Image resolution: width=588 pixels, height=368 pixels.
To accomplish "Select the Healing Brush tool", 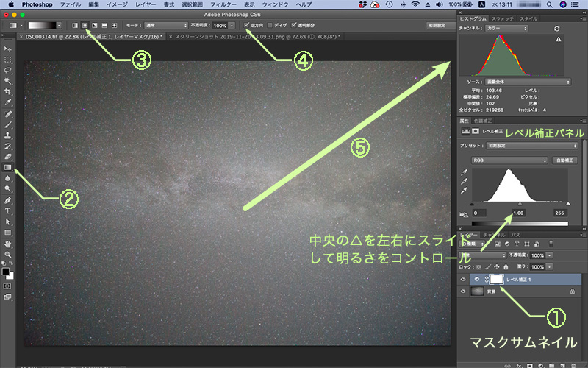I will pos(7,114).
